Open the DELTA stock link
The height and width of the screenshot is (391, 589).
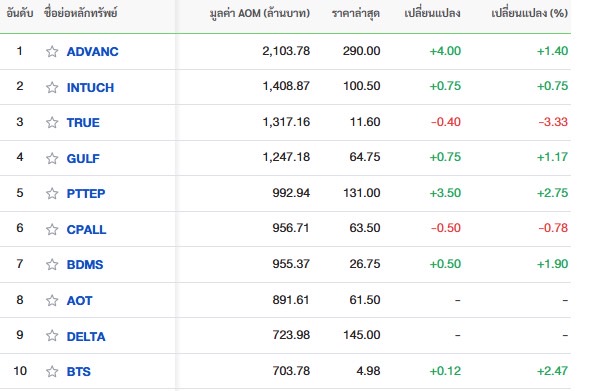point(86,336)
